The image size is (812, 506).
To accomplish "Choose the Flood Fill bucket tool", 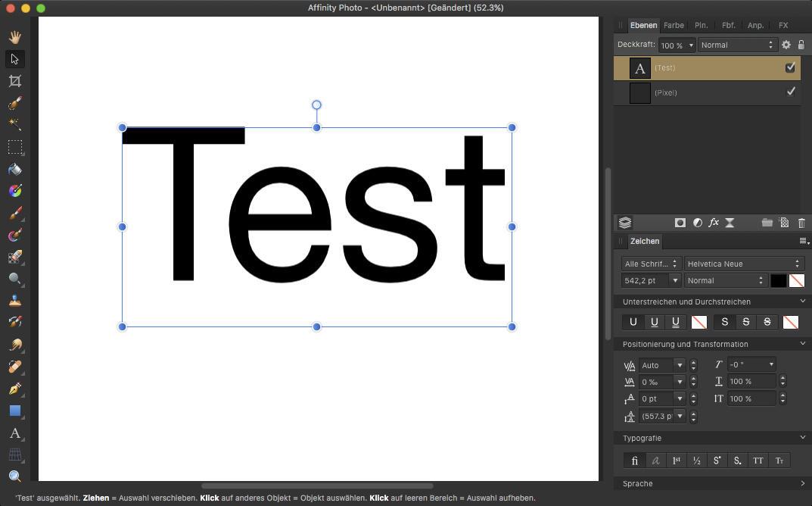I will (14, 170).
